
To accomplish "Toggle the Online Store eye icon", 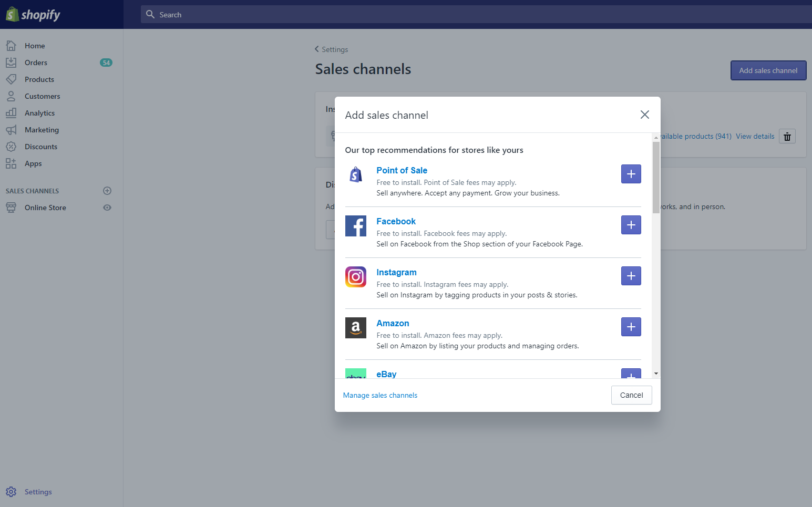I will coord(107,208).
